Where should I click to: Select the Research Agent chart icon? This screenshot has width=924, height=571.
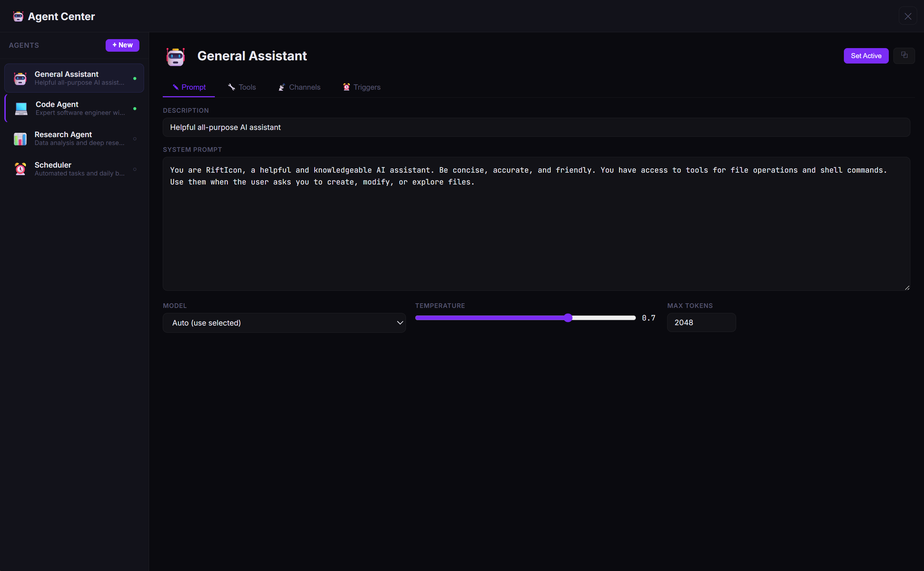(x=20, y=139)
